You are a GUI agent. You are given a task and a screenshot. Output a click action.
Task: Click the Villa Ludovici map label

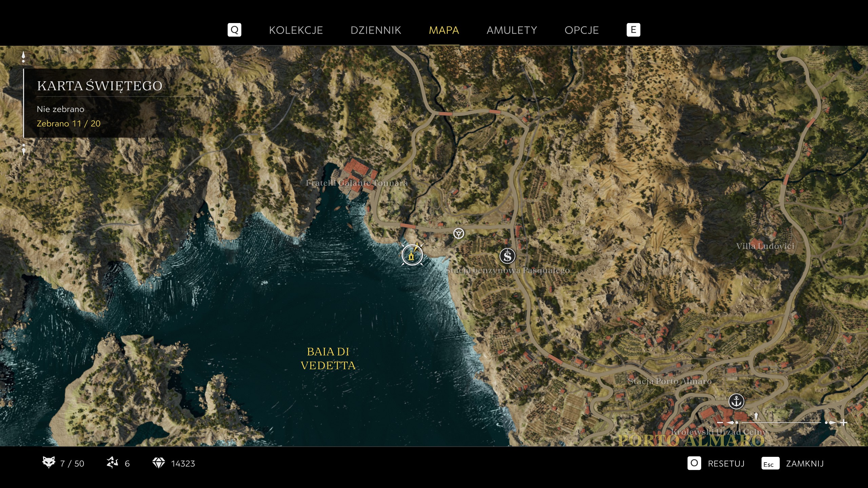(x=765, y=246)
